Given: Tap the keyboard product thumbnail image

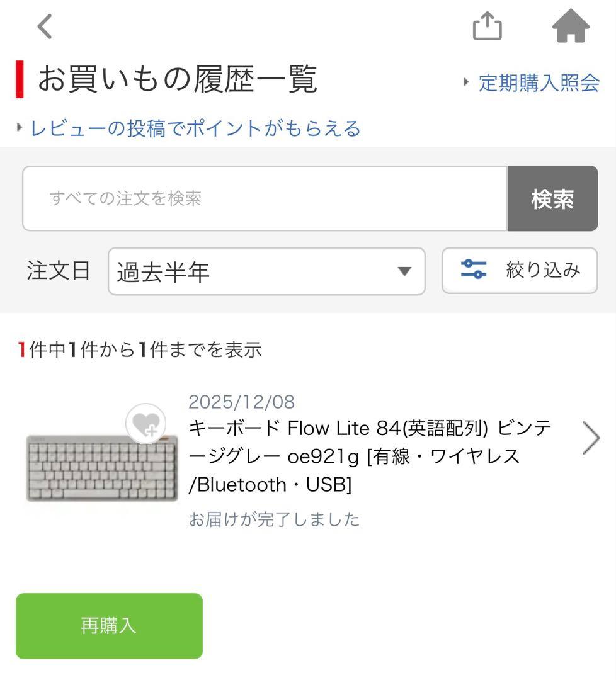Looking at the screenshot, I should [101, 466].
